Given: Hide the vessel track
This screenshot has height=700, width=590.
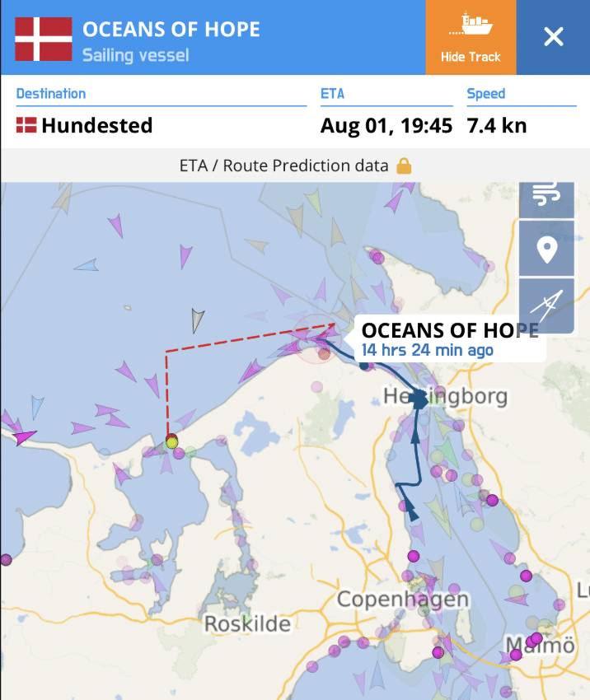Looking at the screenshot, I should [x=471, y=37].
